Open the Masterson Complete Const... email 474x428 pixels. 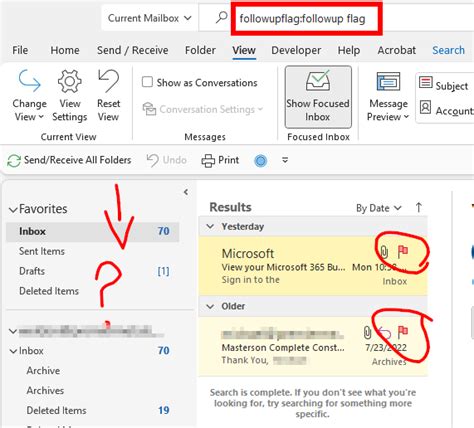pos(313,346)
